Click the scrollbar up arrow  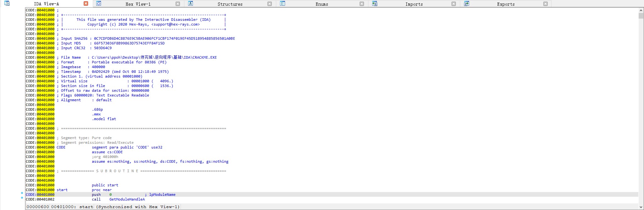click(641, 10)
